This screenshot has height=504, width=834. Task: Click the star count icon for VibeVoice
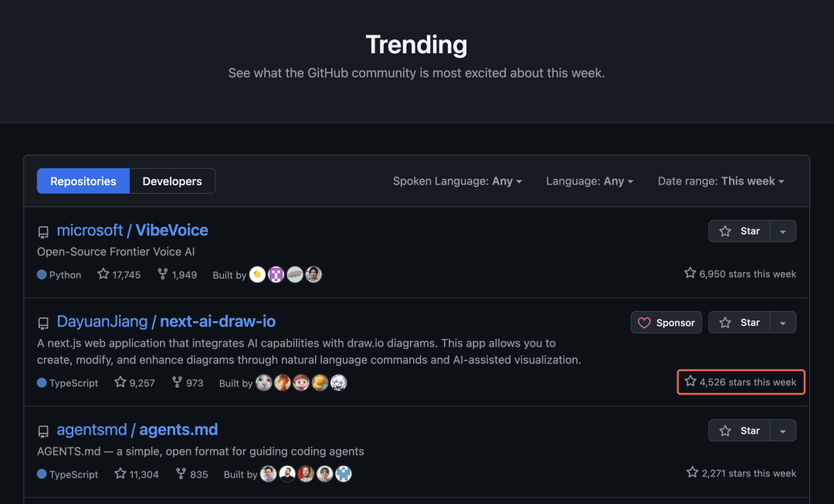tap(103, 274)
